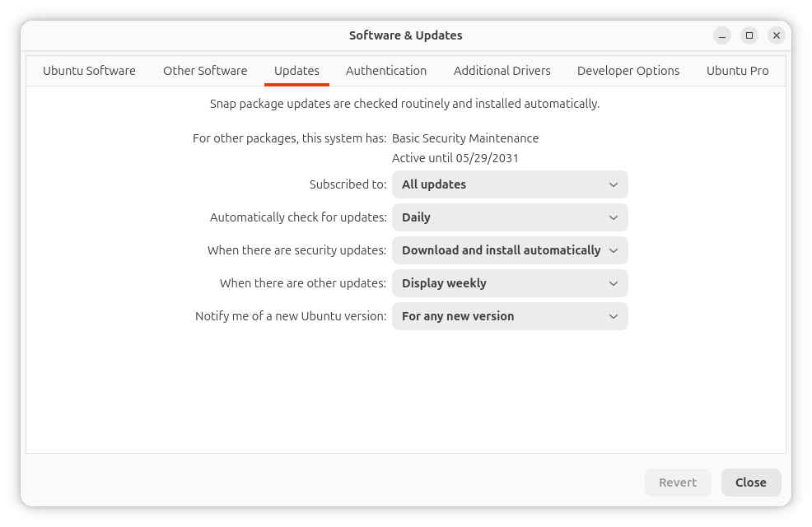Click the 'Basic Security Maintenance' status text
812x527 pixels.
click(465, 138)
